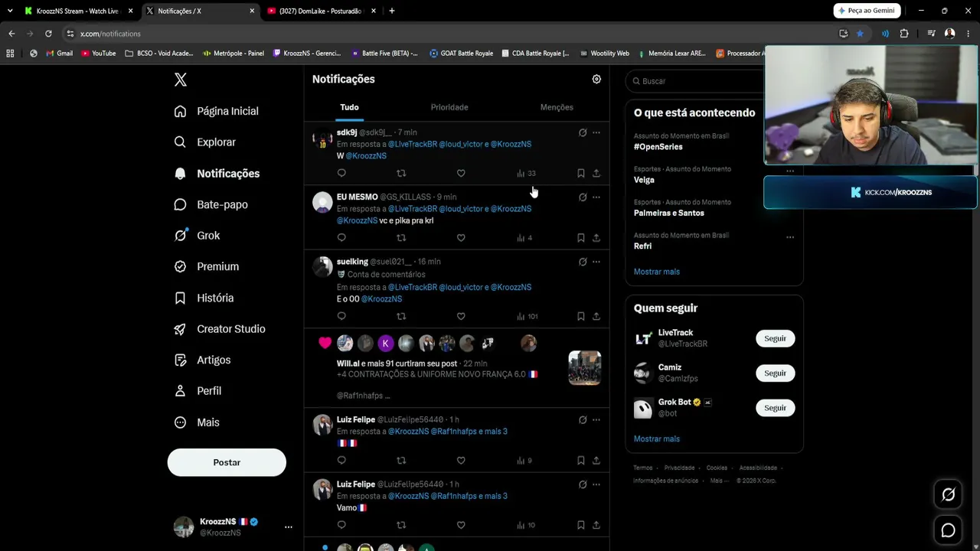The width and height of the screenshot is (980, 551).
Task: Ask Grok about suelking's post
Action: tap(583, 262)
